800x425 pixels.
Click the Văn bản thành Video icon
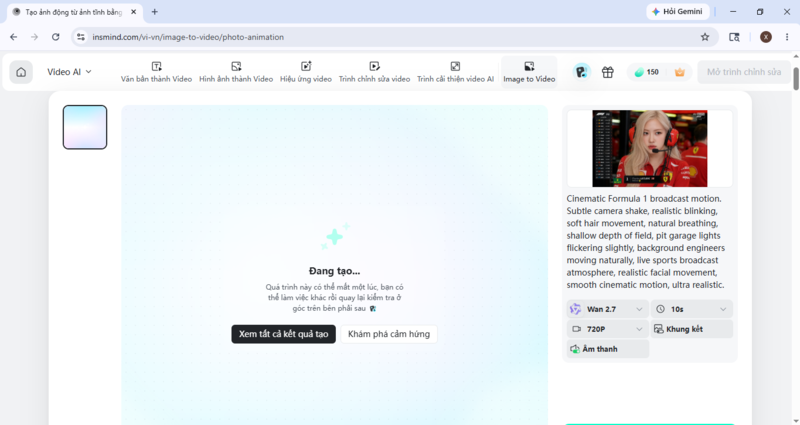pyautogui.click(x=157, y=66)
